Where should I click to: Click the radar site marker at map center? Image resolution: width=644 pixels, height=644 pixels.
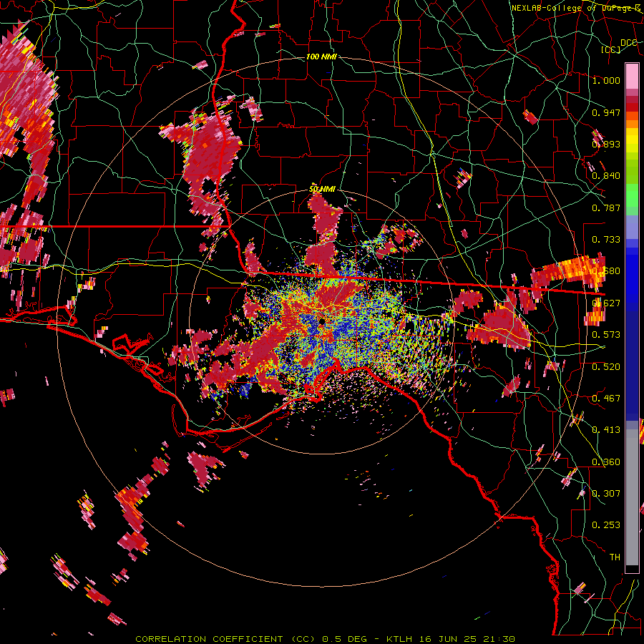click(x=321, y=321)
